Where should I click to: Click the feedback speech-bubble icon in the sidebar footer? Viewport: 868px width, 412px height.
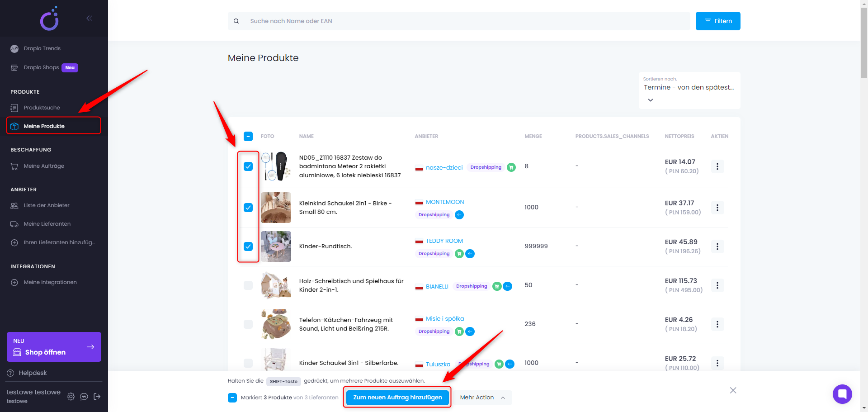coord(84,397)
